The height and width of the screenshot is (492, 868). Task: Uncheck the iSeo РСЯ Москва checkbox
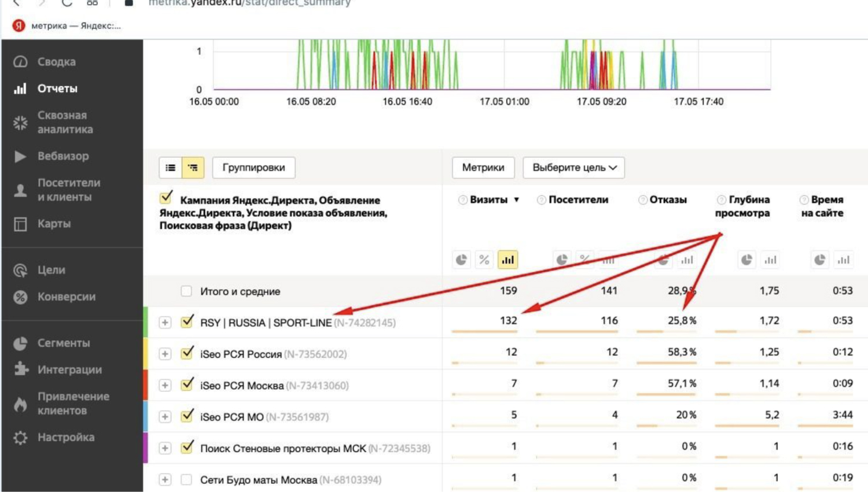pos(187,384)
